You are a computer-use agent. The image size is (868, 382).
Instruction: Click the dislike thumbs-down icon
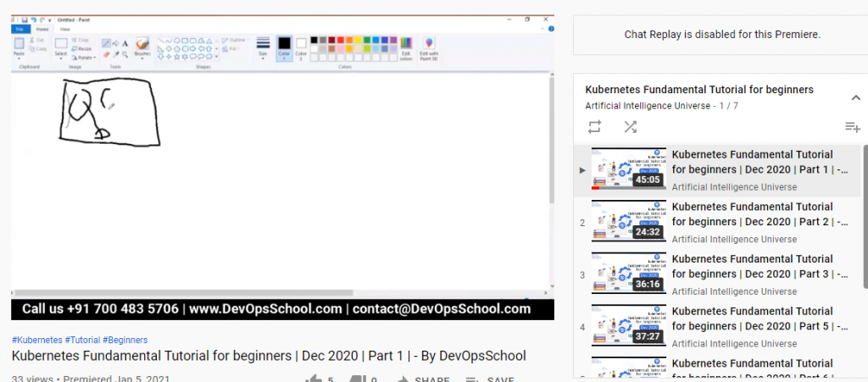coord(358,379)
